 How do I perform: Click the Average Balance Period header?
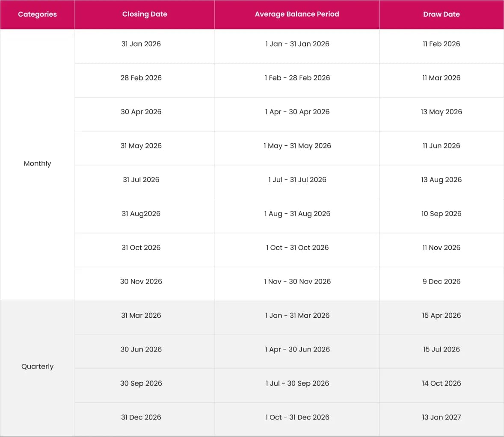(x=296, y=14)
